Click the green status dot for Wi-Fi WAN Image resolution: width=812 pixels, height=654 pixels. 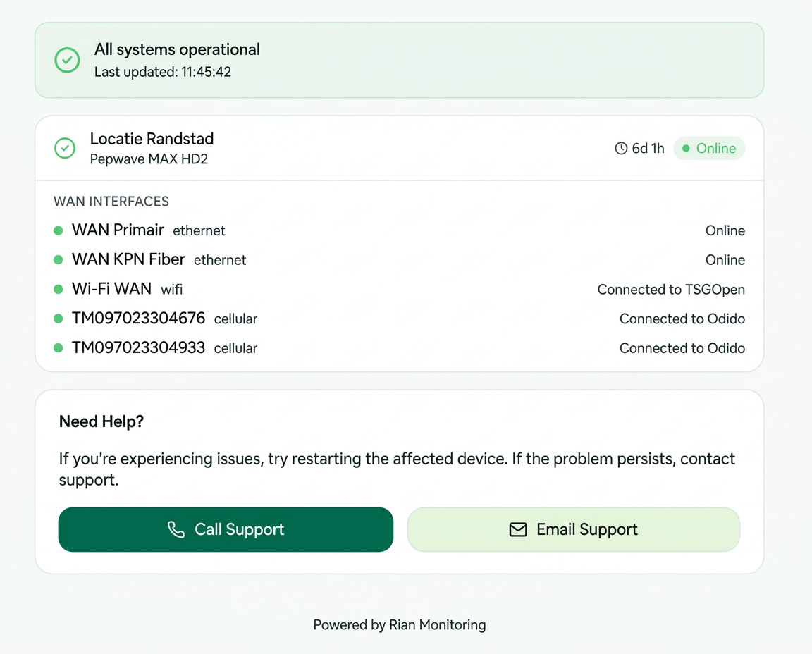tap(59, 289)
